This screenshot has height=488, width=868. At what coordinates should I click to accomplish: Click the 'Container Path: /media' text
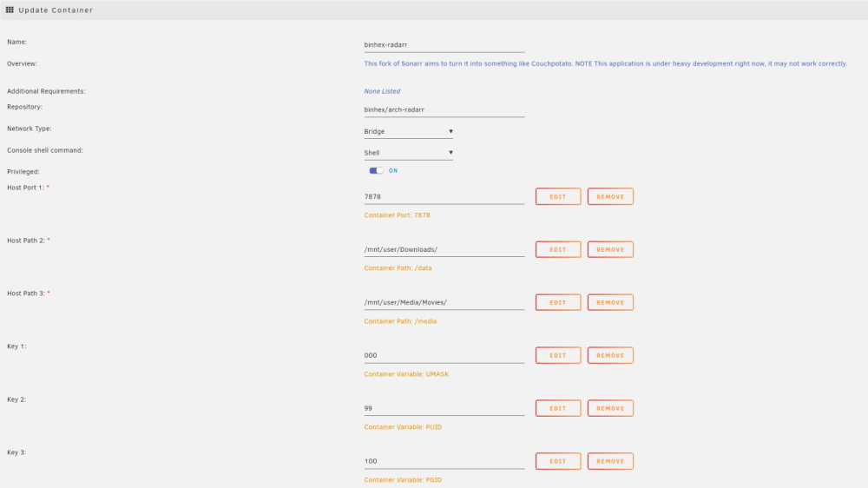[x=400, y=321]
